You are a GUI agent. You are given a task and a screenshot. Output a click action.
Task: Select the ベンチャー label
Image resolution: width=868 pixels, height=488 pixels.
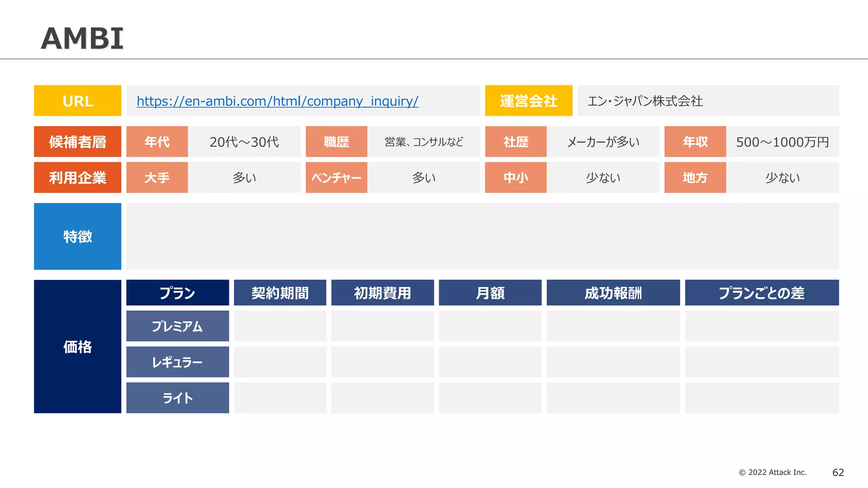337,177
